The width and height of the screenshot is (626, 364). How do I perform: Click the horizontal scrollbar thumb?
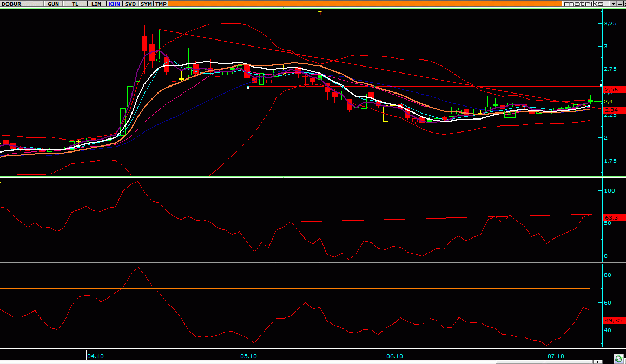point(544,362)
